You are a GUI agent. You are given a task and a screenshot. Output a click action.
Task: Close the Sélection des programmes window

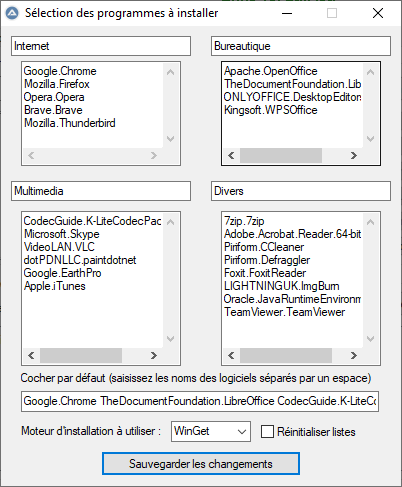(378, 13)
